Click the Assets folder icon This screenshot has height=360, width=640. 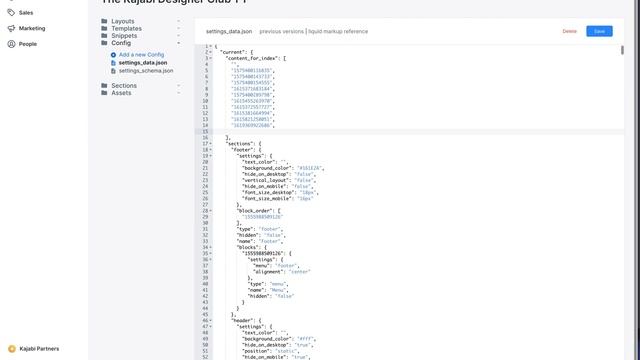(x=104, y=93)
